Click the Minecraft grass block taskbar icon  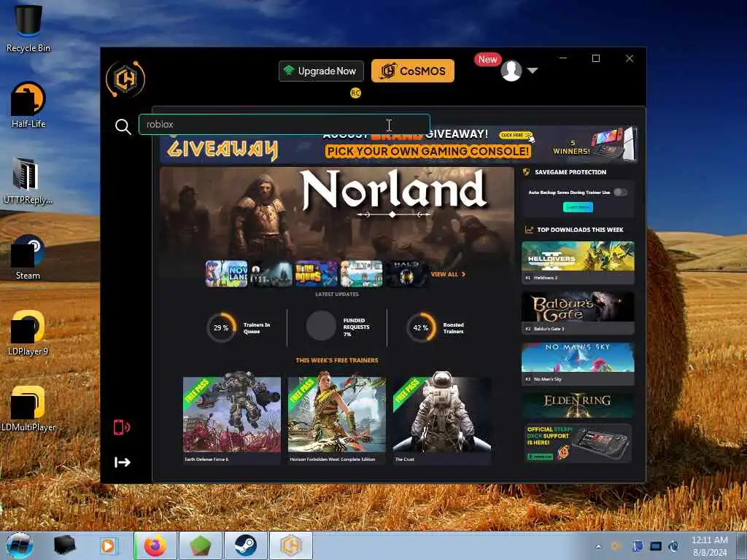[x=201, y=545]
